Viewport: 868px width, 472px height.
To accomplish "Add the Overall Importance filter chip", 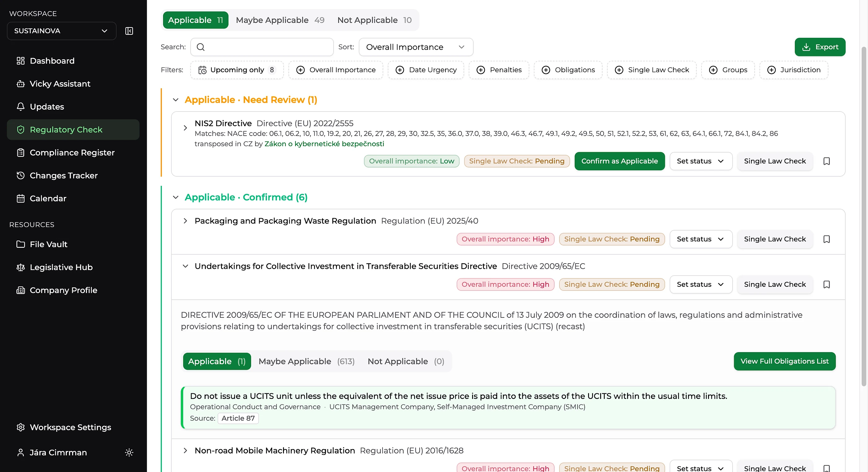I will (x=336, y=70).
